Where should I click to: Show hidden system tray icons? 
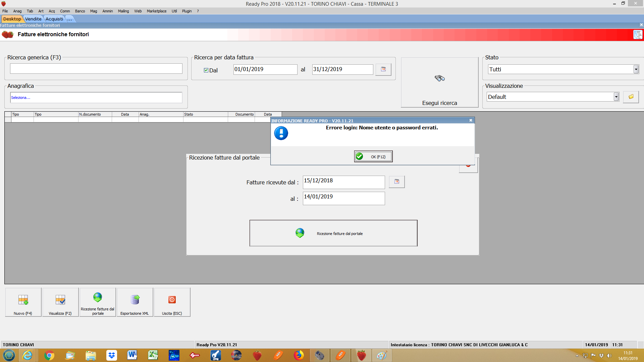[577, 356]
